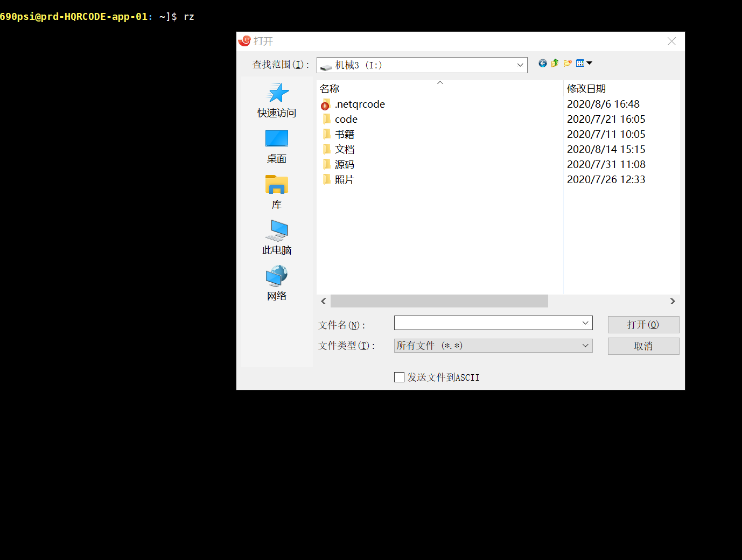The width and height of the screenshot is (742, 560).
Task: Select 此电脑 in the places sidebar
Action: tap(277, 238)
